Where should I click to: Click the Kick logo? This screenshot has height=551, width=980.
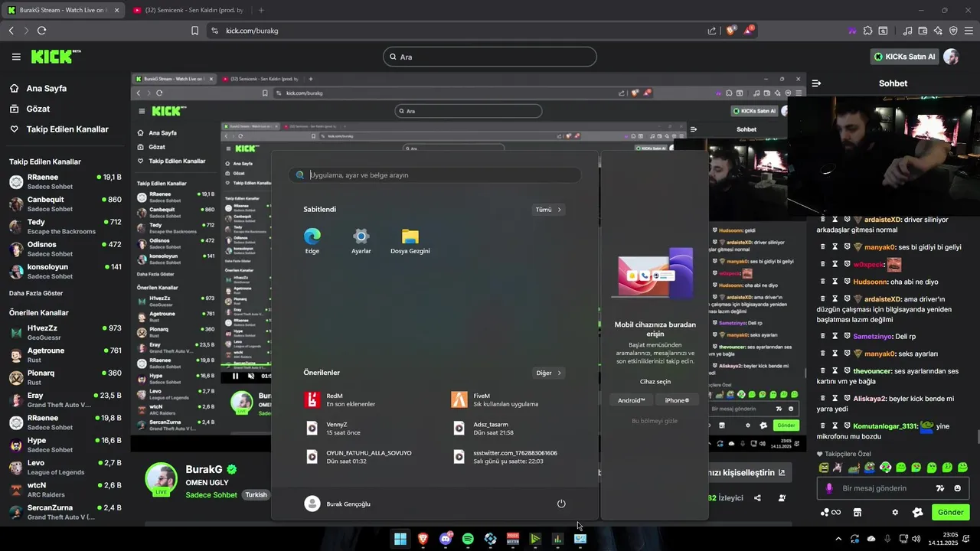tap(55, 57)
